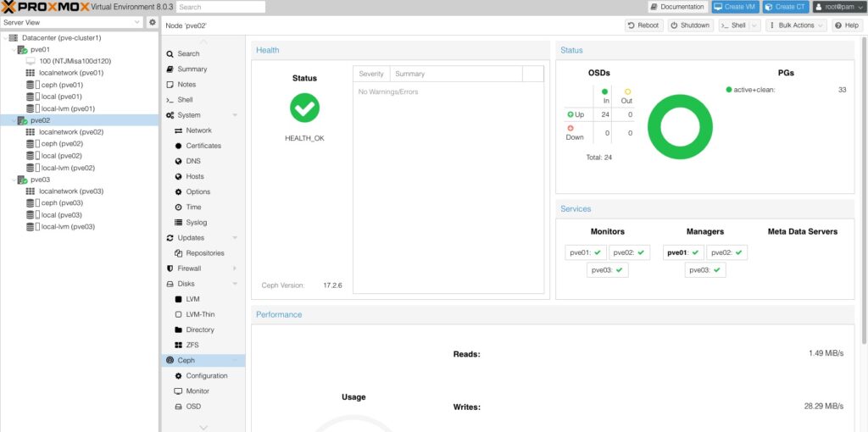Click the Severity column header
Screen dimensions: 868x432
tap(371, 74)
